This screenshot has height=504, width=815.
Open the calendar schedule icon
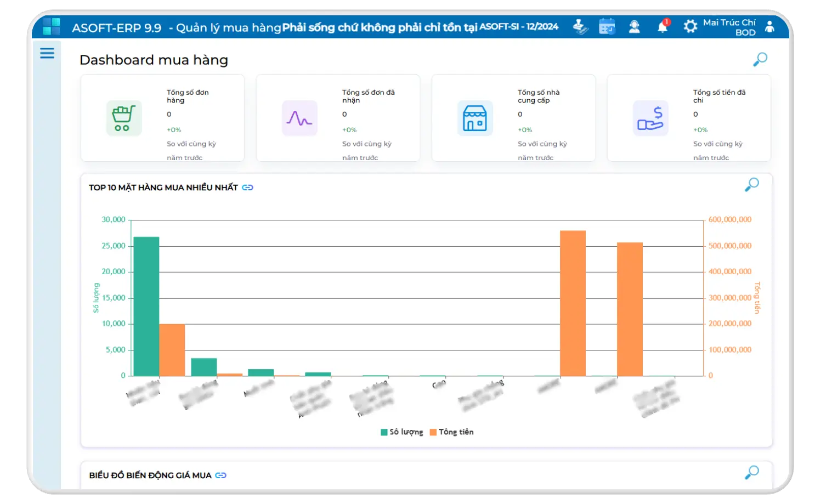coord(607,26)
